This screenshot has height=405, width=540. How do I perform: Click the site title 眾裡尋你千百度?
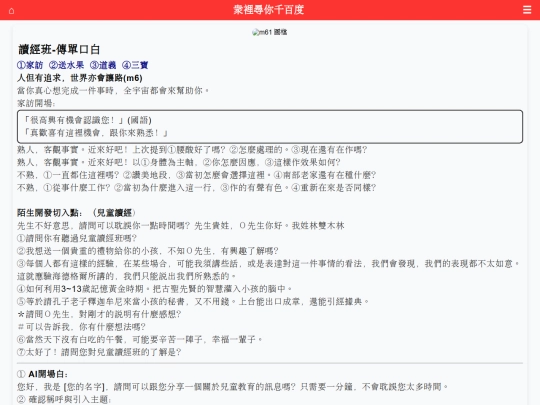[269, 10]
